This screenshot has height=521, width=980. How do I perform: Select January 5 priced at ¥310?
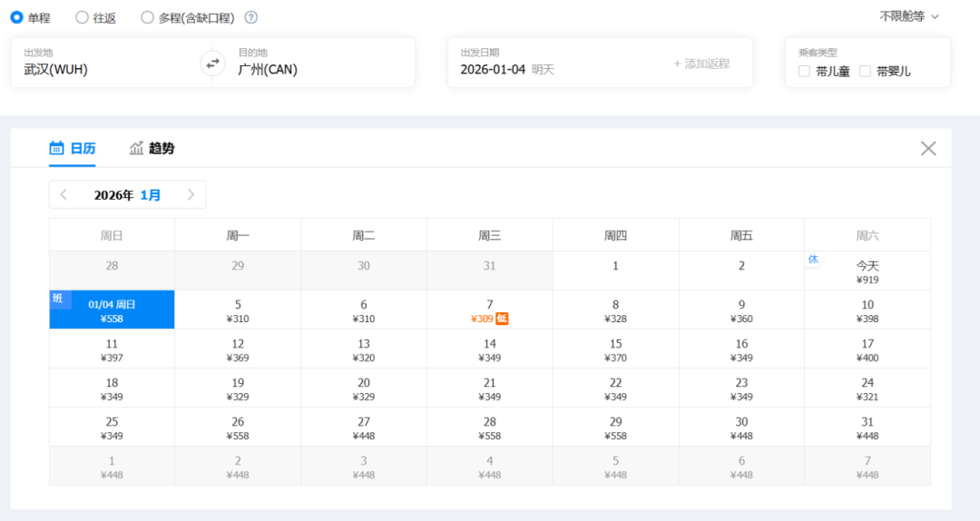(x=238, y=310)
